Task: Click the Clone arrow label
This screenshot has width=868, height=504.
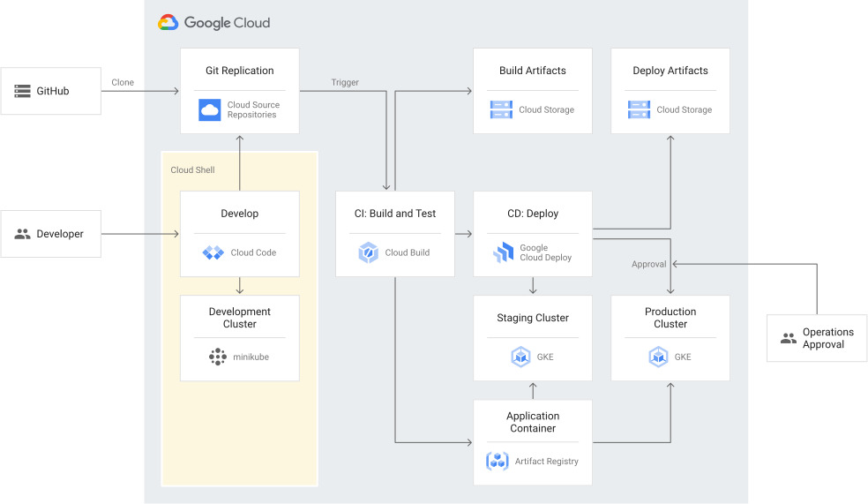Action: point(123,82)
